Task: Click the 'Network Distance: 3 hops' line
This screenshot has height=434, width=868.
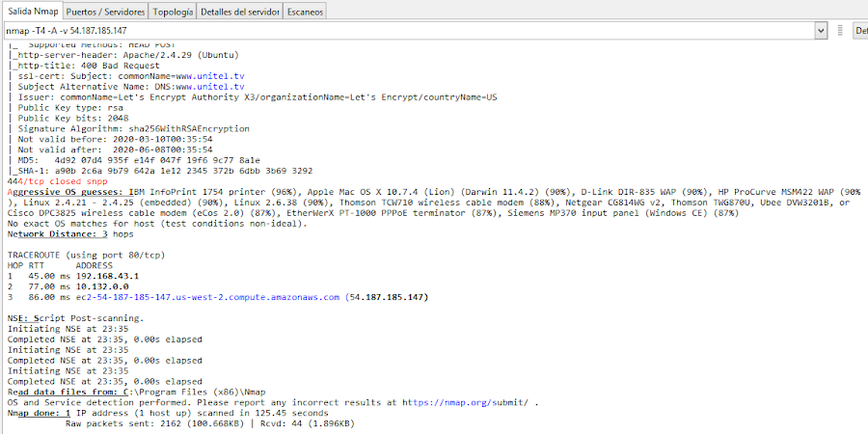Action: (x=70, y=234)
